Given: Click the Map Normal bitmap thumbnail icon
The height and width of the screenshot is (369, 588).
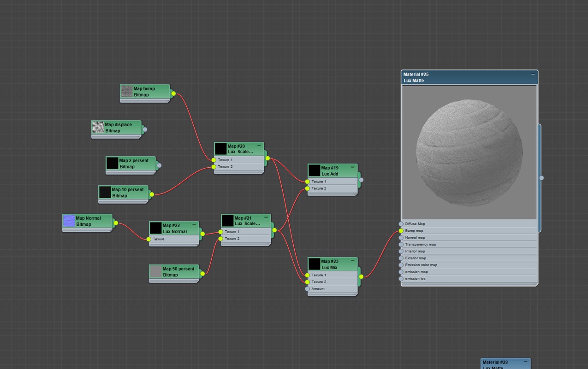Looking at the screenshot, I should coord(69,221).
